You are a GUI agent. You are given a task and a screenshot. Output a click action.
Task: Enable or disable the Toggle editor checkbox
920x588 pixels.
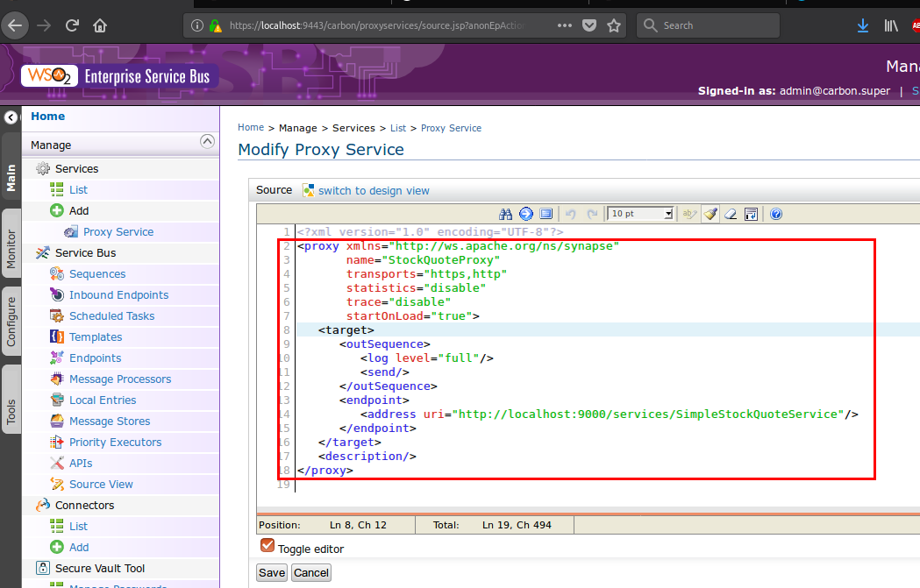[267, 546]
